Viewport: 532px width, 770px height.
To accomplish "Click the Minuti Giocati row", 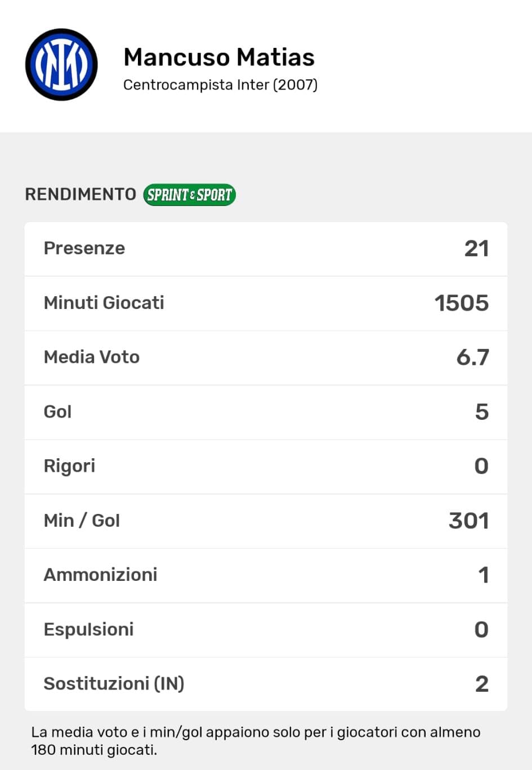I will (266, 303).
